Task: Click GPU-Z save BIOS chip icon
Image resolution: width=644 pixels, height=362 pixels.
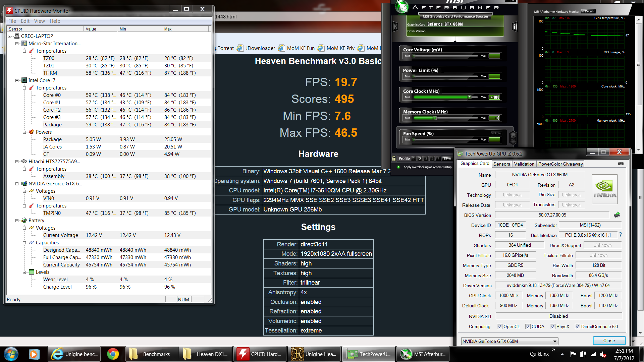Action: [617, 215]
